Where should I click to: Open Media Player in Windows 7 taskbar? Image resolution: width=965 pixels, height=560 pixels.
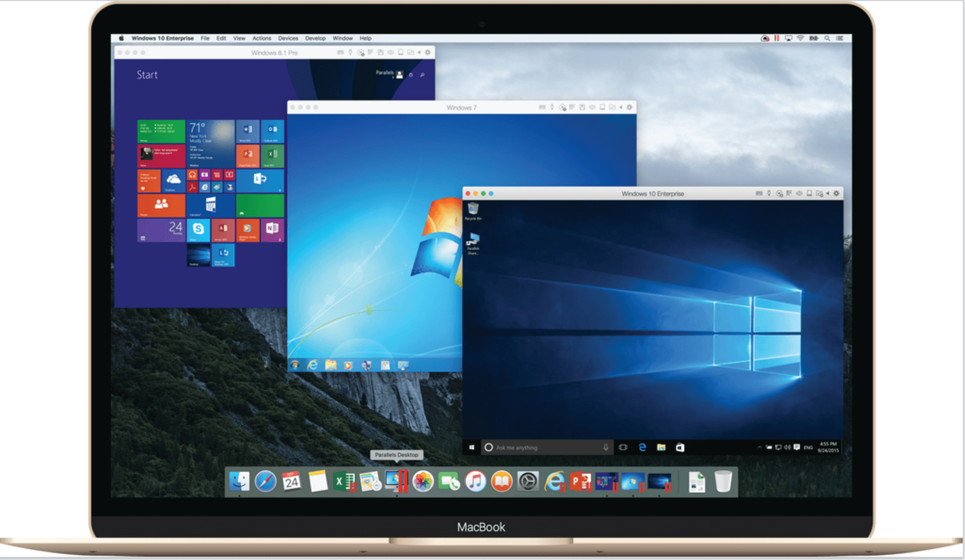(x=348, y=365)
